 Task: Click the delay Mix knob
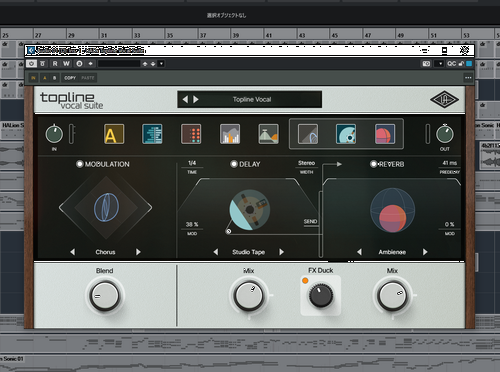coord(249,296)
